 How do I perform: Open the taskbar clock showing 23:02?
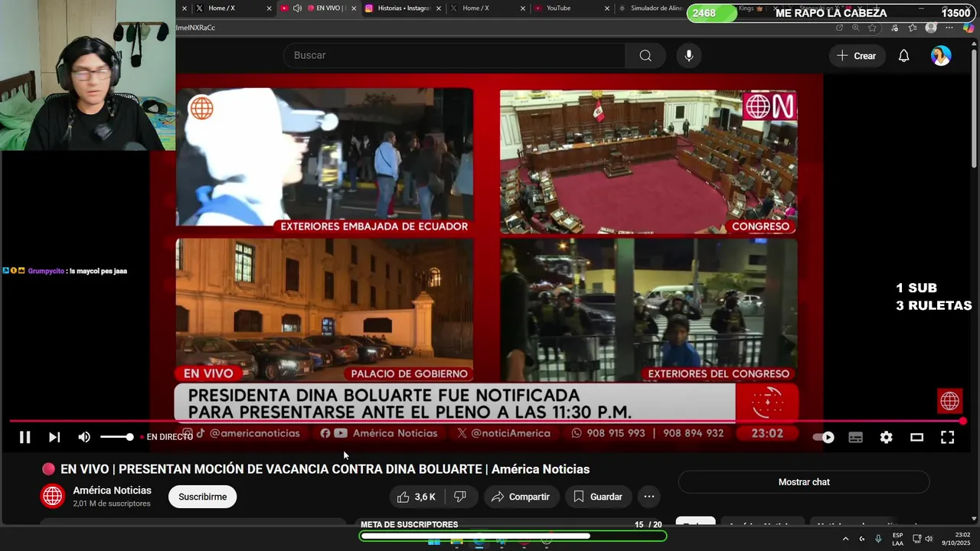tap(956, 539)
